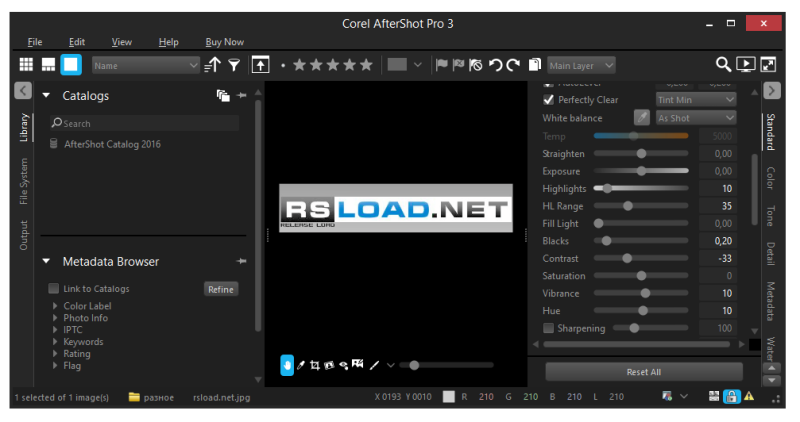The width and height of the screenshot is (800, 422).
Task: Pick the white balance eyedropper
Action: tap(642, 118)
